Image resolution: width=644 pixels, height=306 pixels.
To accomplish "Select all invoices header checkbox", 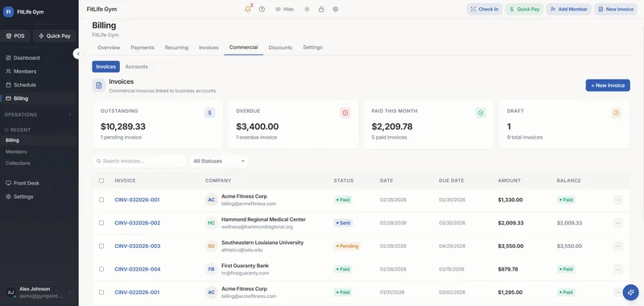I will point(101,180).
